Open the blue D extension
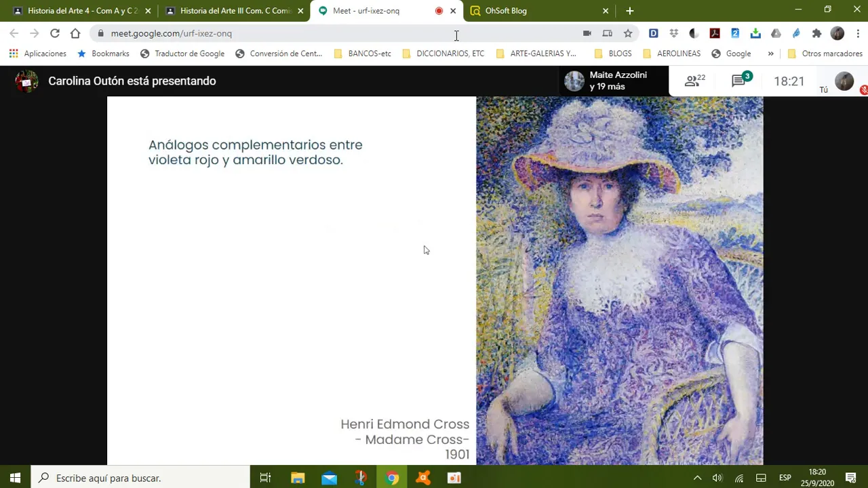This screenshot has width=868, height=488. click(653, 33)
